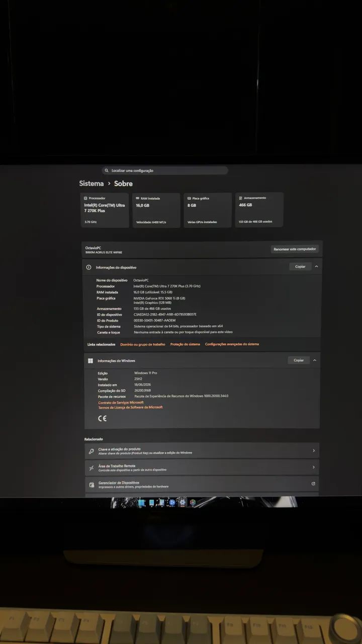Open the Chave e ativação do produto row
The width and height of the screenshot is (362, 644).
(202, 451)
